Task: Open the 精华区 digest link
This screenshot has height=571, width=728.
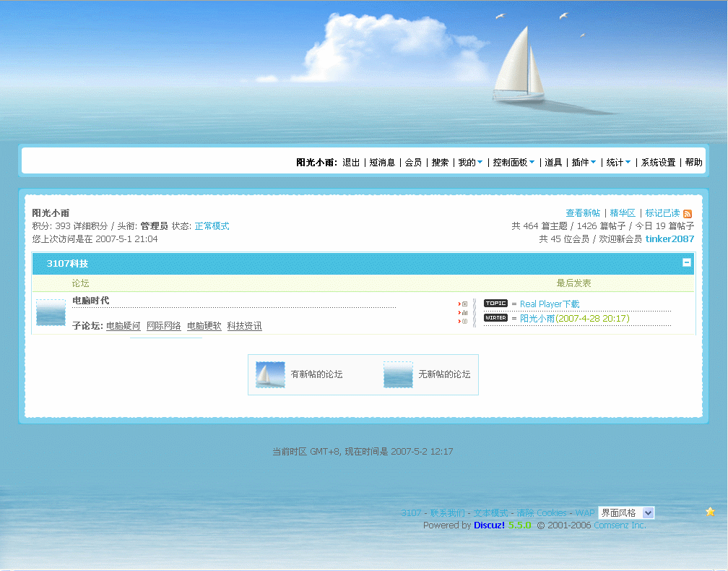Action: 623,212
